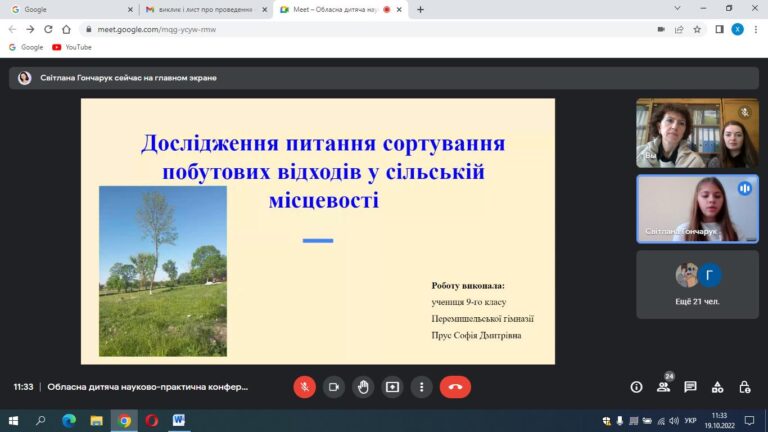The width and height of the screenshot is (768, 432).
Task: Open Word from the Windows taskbar
Action: [x=179, y=420]
